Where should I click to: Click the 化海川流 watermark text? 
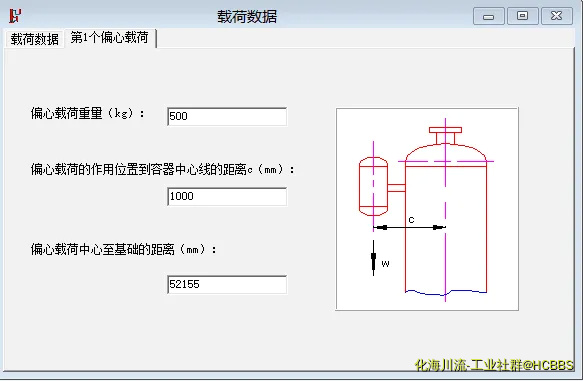click(494, 365)
